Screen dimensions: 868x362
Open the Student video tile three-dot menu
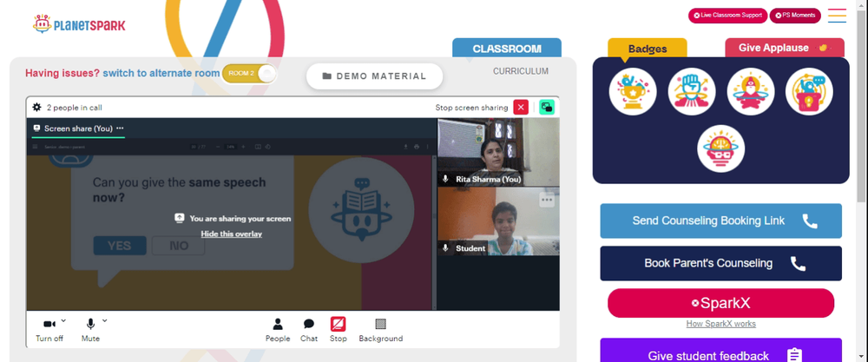tap(547, 200)
